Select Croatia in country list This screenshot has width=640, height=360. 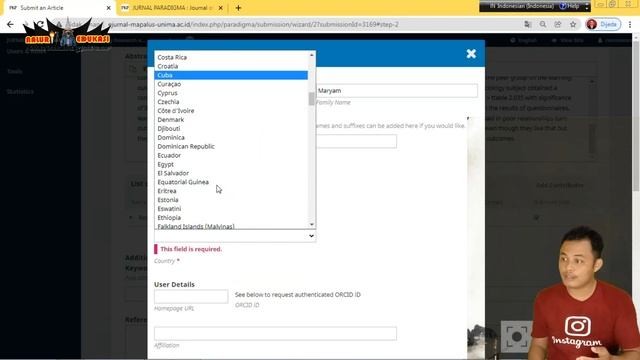231,66
